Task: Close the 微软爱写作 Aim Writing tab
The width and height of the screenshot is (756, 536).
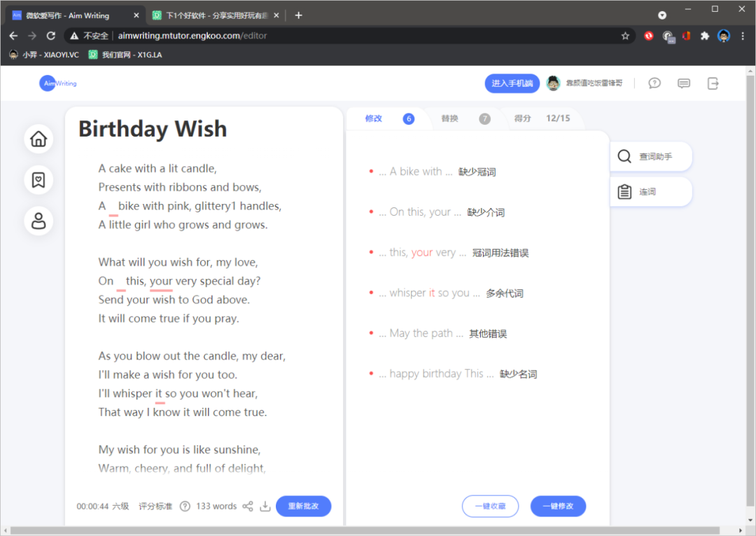Action: pos(136,15)
